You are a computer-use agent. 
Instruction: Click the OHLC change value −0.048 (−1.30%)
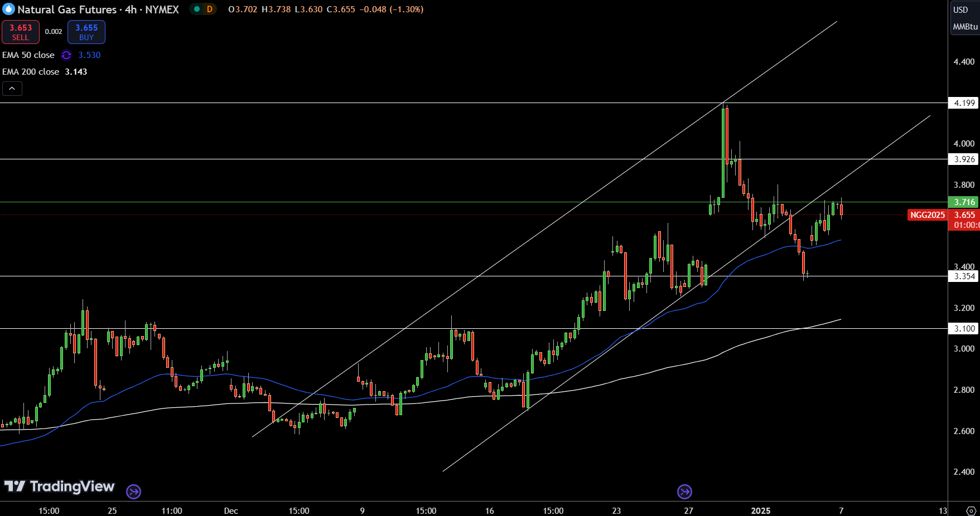pos(392,9)
